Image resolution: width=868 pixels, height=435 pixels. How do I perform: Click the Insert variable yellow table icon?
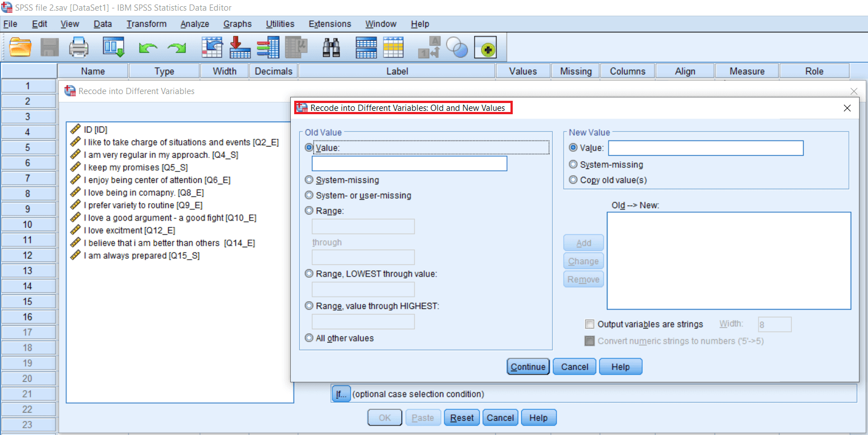pyautogui.click(x=393, y=48)
